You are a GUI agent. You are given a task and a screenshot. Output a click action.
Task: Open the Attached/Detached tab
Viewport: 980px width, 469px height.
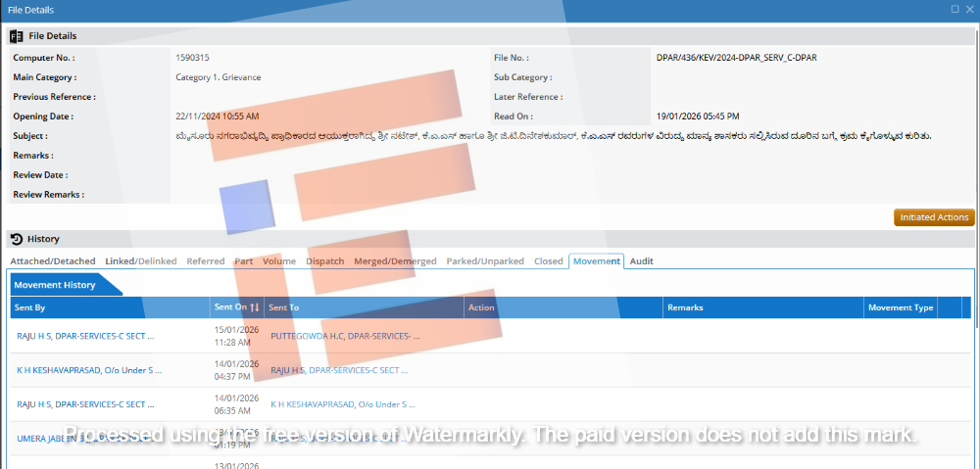point(53,261)
